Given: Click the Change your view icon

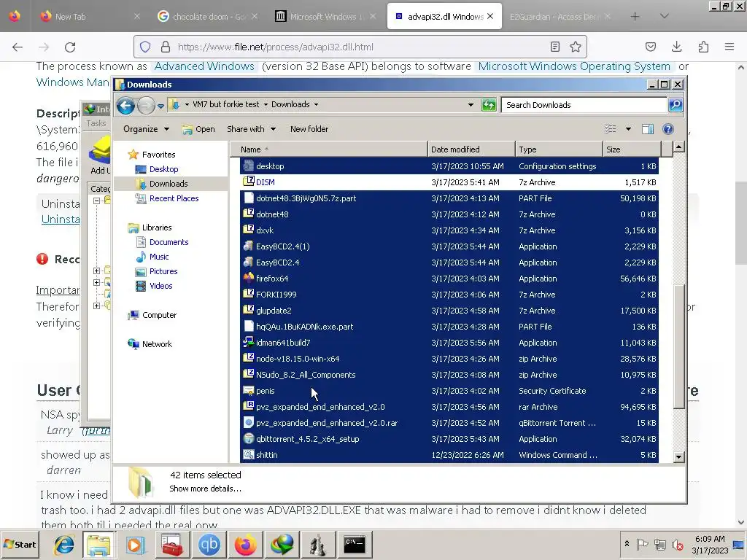Looking at the screenshot, I should (611, 129).
